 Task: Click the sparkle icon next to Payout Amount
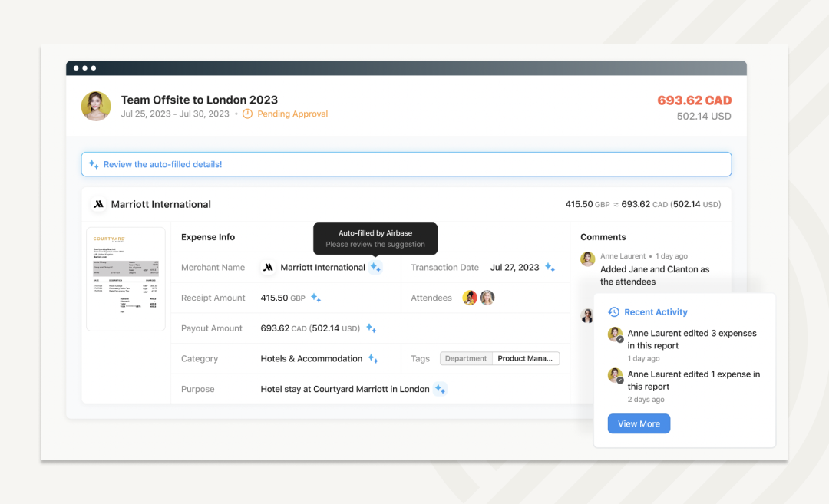tap(372, 328)
